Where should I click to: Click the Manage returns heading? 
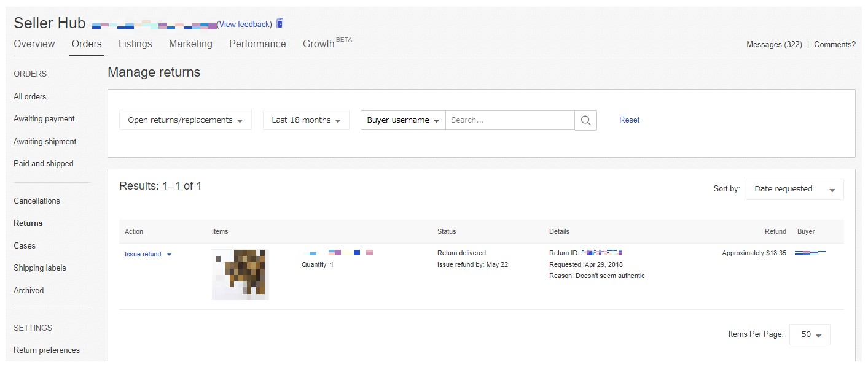click(x=154, y=72)
